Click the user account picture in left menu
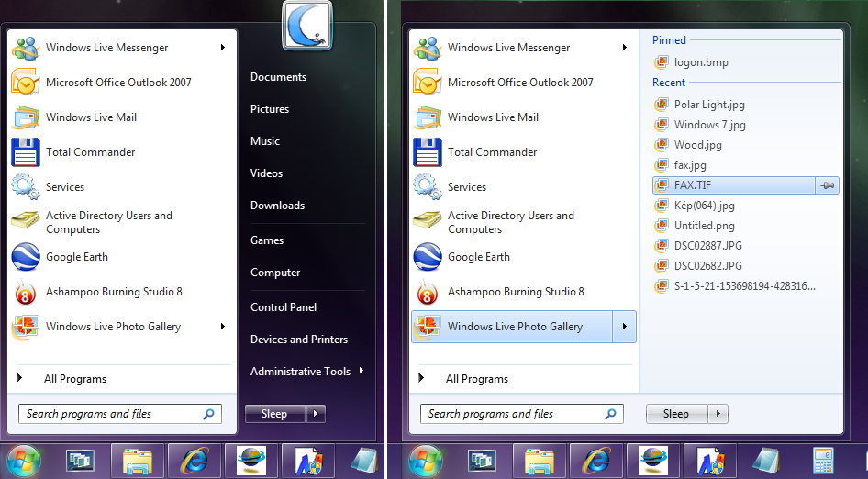Viewport: 868px width, 479px height. (307, 26)
